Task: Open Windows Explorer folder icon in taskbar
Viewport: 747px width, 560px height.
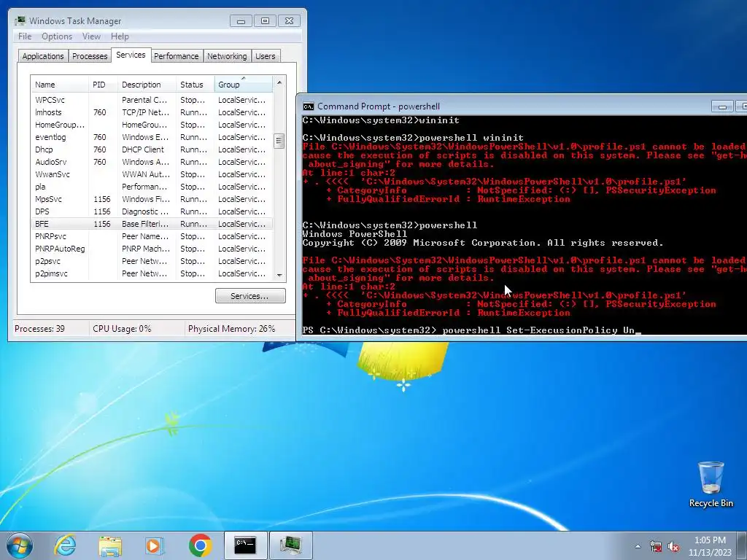Action: point(110,545)
